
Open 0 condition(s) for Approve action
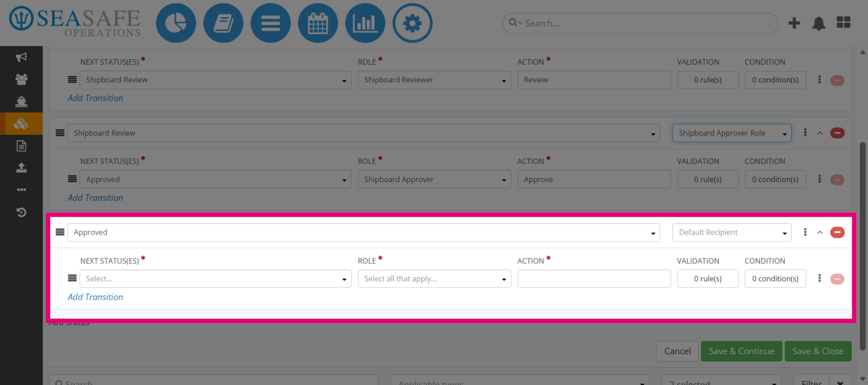775,179
